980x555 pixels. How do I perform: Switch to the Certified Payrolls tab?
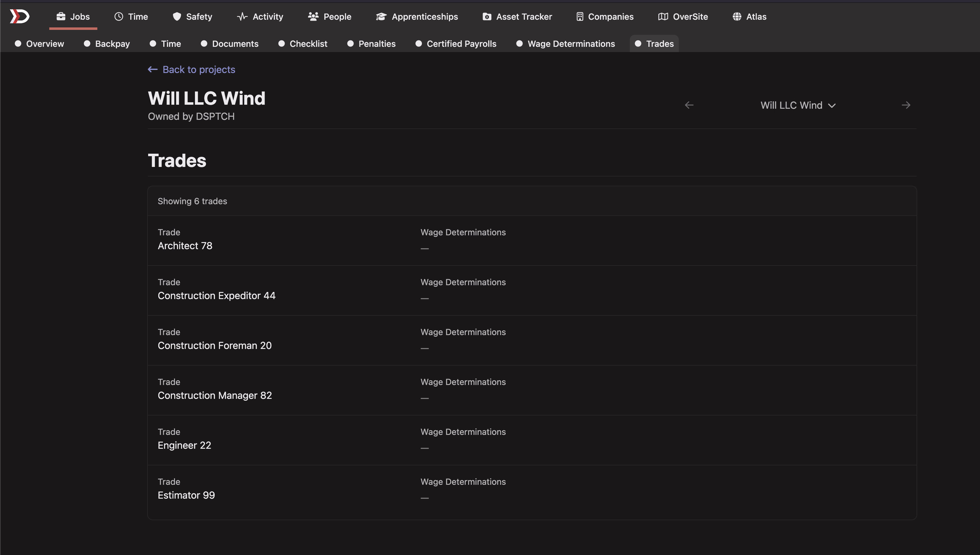(456, 43)
